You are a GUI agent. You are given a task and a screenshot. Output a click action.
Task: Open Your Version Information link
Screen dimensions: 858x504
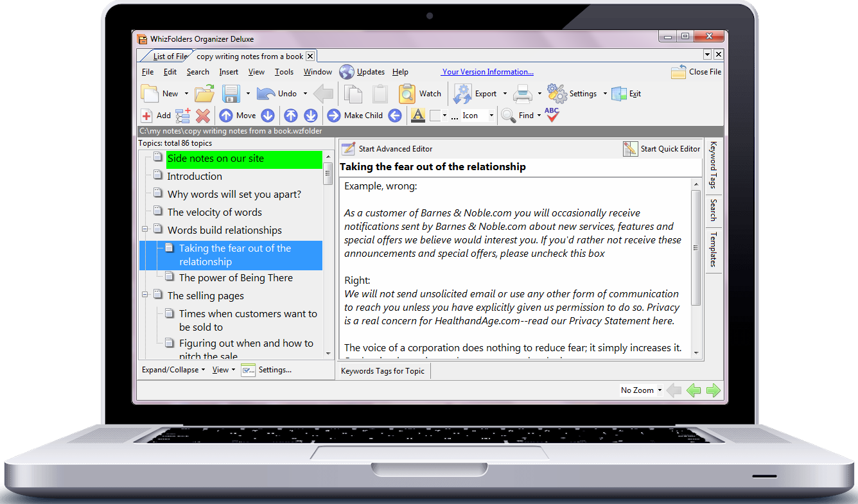coord(487,72)
